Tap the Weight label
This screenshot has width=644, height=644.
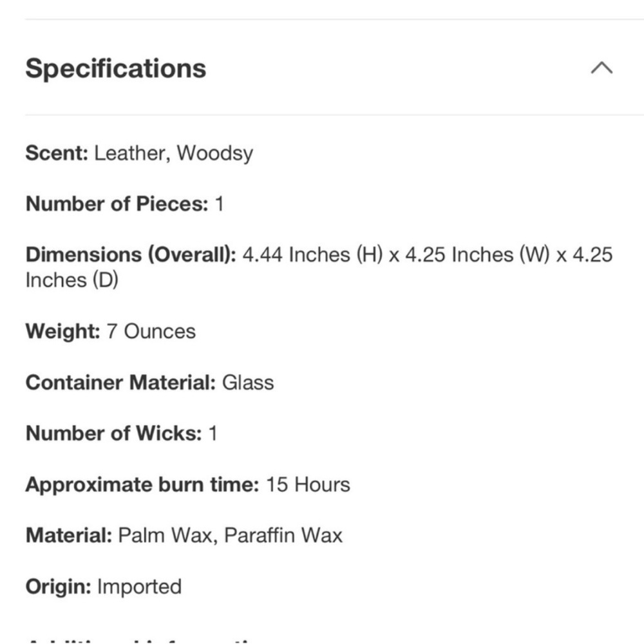tap(63, 332)
